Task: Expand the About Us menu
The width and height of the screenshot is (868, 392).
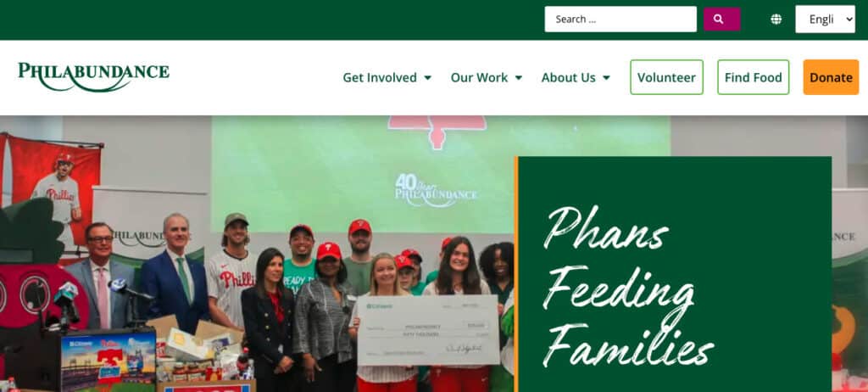Action: [x=576, y=77]
